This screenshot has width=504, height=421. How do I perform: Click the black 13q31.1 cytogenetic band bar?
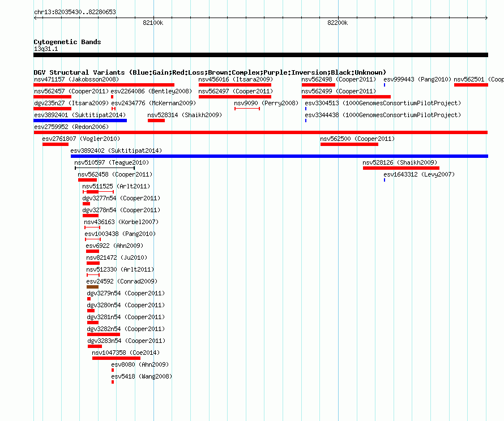pyautogui.click(x=260, y=55)
